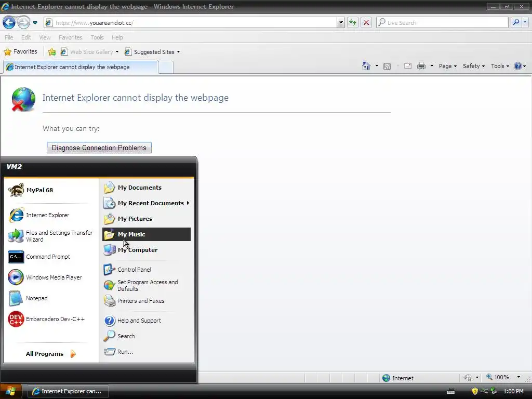The width and height of the screenshot is (532, 399).
Task: Open My Computer
Action: click(x=146, y=250)
